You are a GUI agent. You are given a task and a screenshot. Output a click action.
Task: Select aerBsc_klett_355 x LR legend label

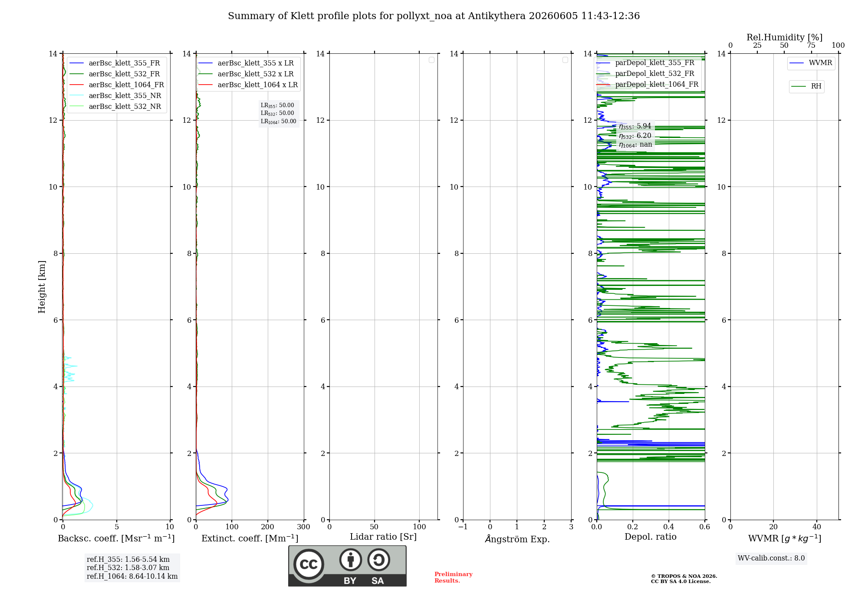click(x=256, y=63)
